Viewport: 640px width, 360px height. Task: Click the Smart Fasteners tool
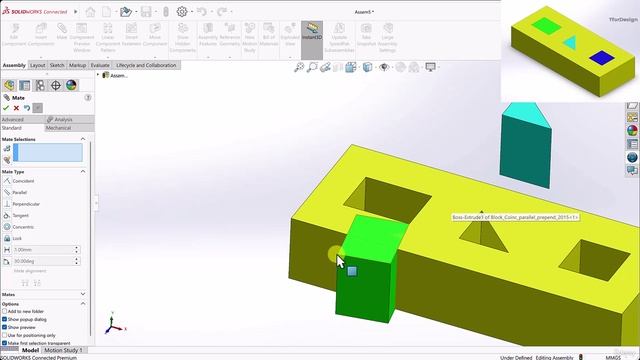coord(131,34)
